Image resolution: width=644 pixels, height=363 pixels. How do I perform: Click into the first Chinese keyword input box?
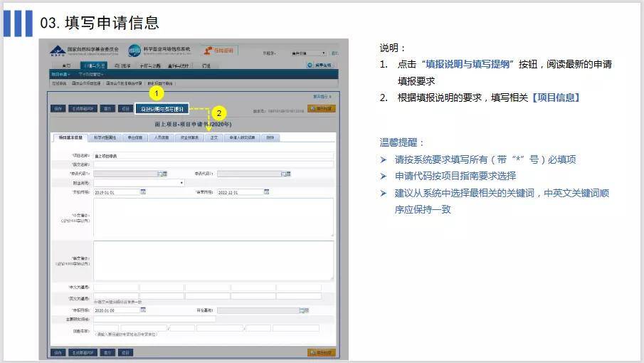[116, 288]
